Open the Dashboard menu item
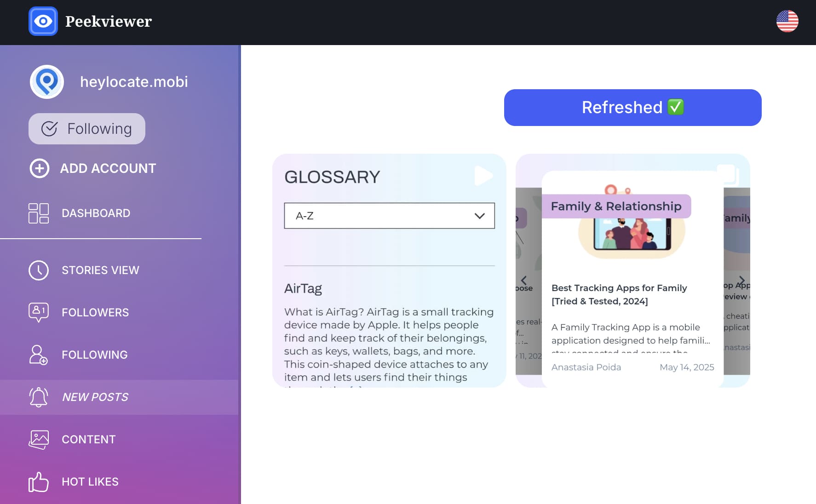This screenshot has height=504, width=816. 96,213
